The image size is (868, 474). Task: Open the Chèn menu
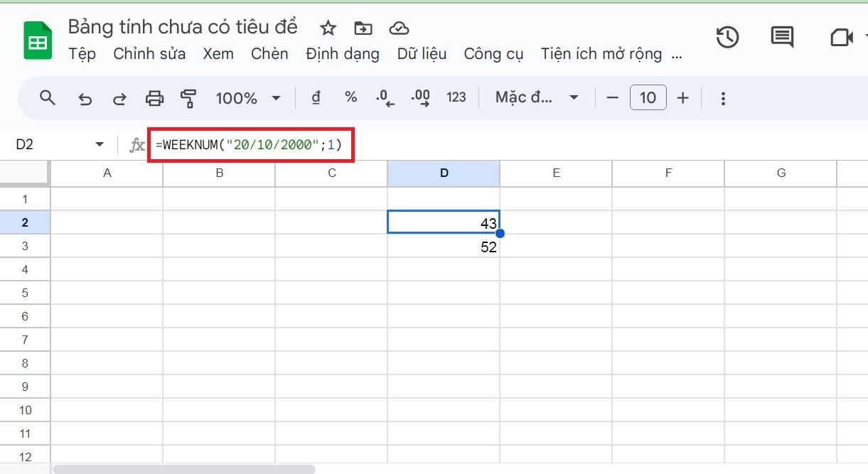(x=269, y=54)
